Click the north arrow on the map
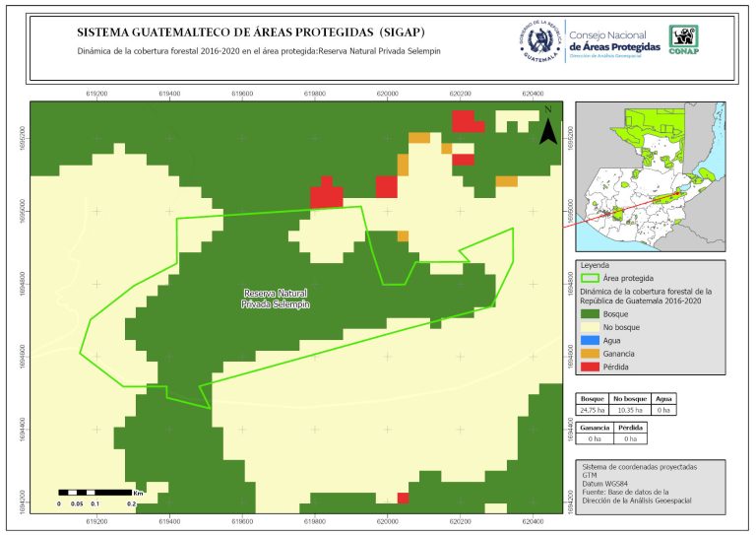Screen dimensions: 756x535 (x=547, y=125)
